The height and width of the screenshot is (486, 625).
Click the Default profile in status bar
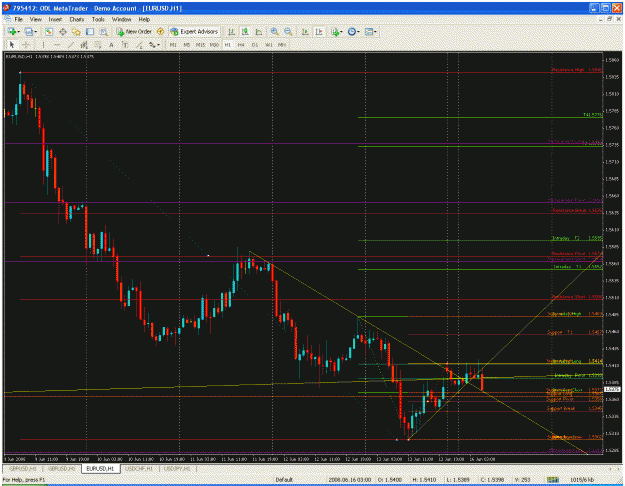[284, 480]
